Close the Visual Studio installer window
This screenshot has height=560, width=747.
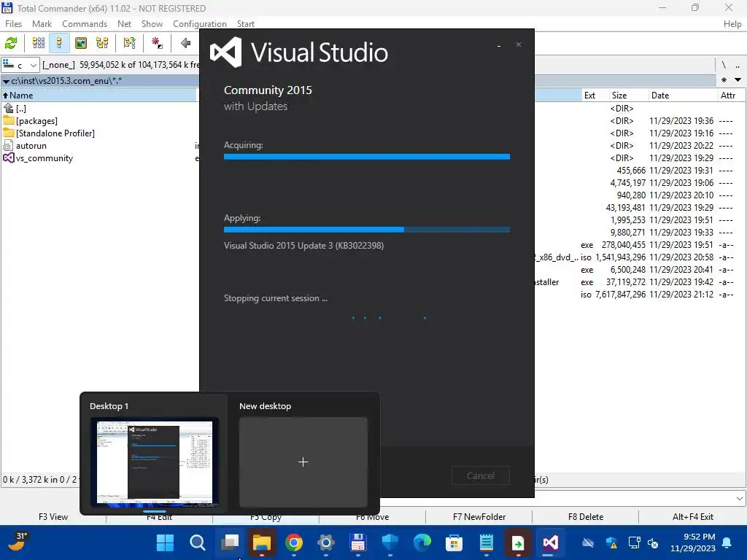519,44
